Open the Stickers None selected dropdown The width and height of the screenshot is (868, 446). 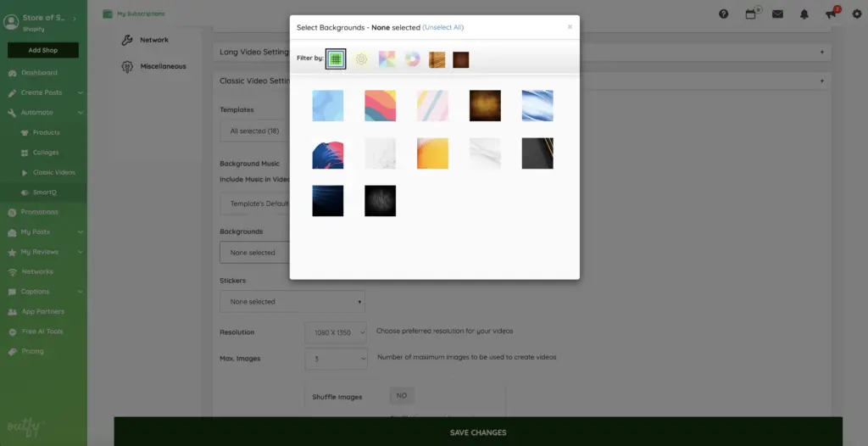pos(292,301)
